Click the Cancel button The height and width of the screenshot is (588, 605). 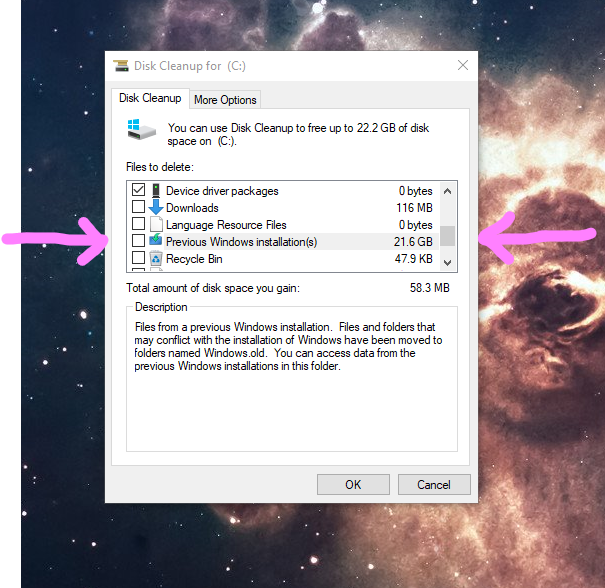pos(434,485)
